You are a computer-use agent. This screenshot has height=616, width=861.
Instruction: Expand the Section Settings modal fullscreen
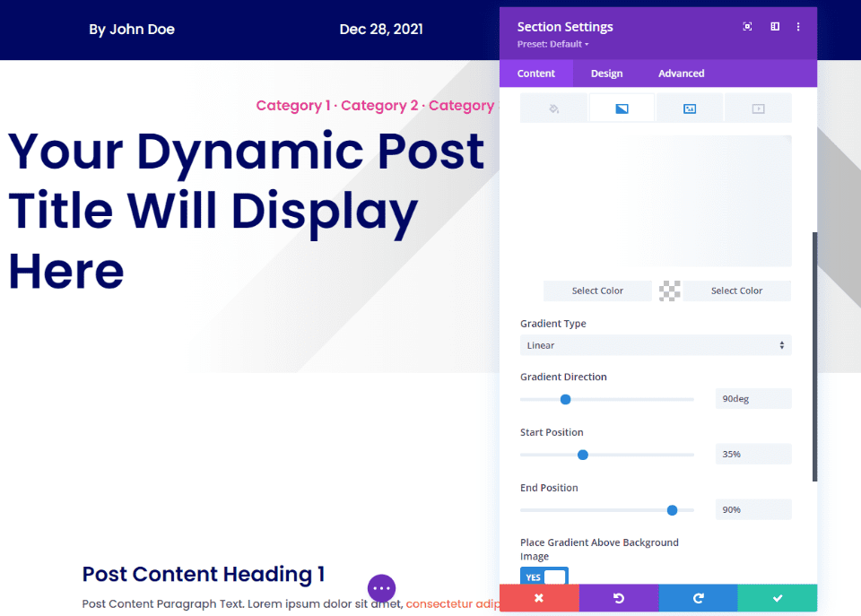coord(747,27)
